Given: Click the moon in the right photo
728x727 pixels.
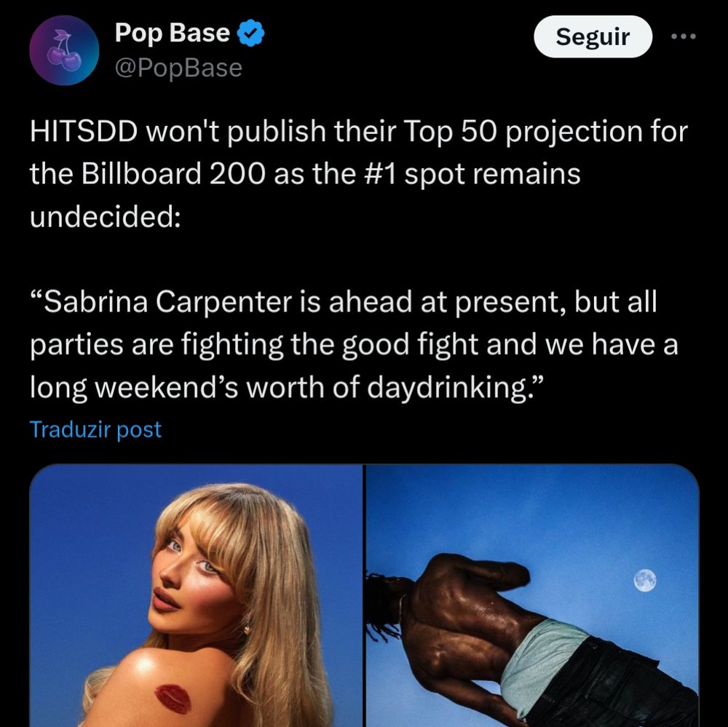Looking at the screenshot, I should (x=645, y=580).
